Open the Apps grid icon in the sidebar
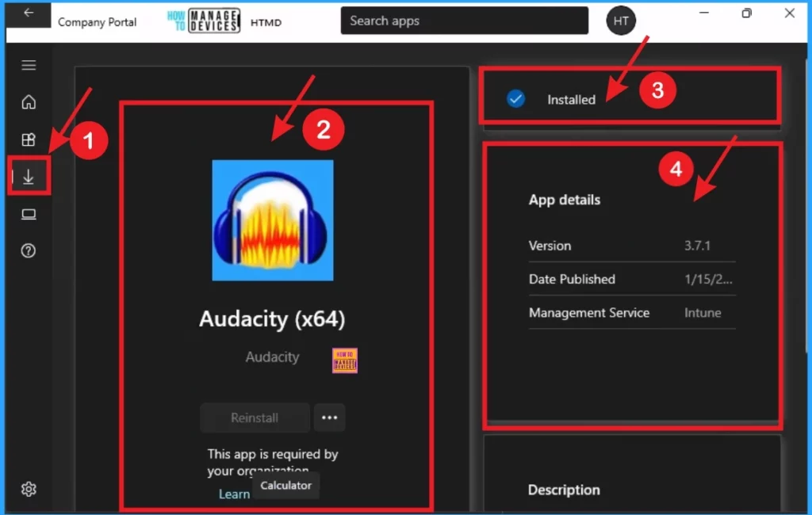 click(29, 139)
